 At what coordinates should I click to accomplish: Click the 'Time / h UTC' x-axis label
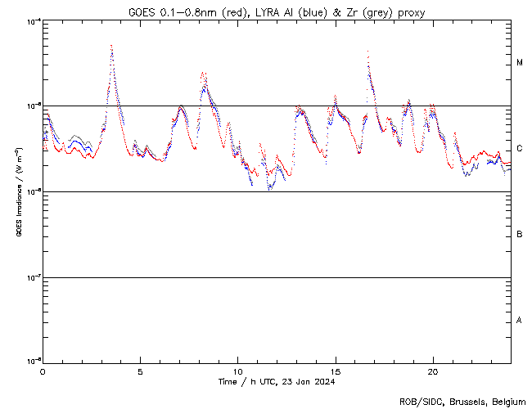pyautogui.click(x=277, y=382)
